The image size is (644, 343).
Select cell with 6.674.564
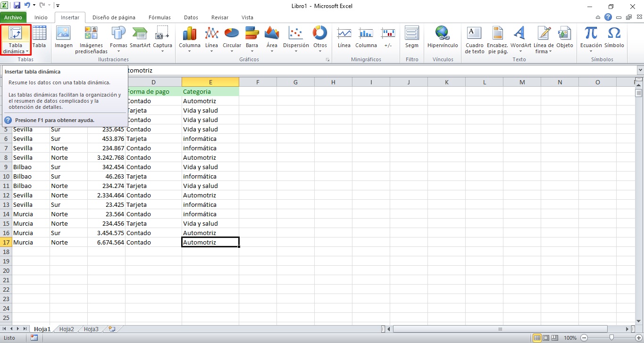(x=106, y=242)
